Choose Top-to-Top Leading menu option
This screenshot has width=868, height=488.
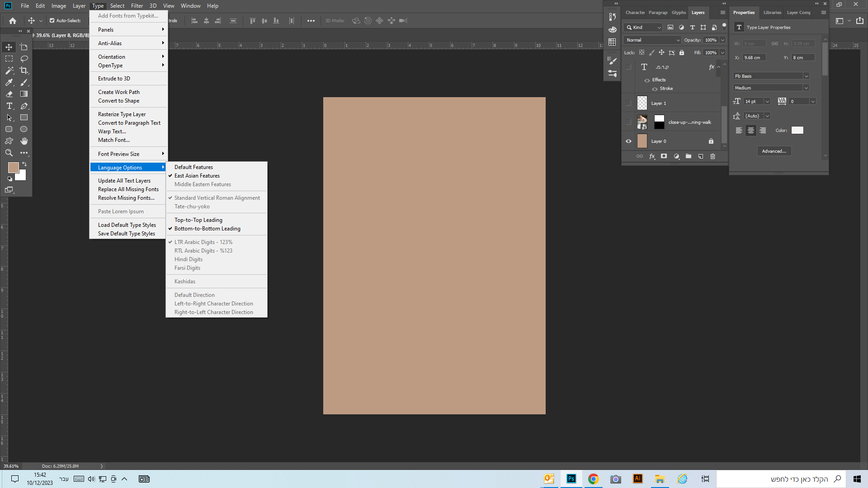point(198,220)
